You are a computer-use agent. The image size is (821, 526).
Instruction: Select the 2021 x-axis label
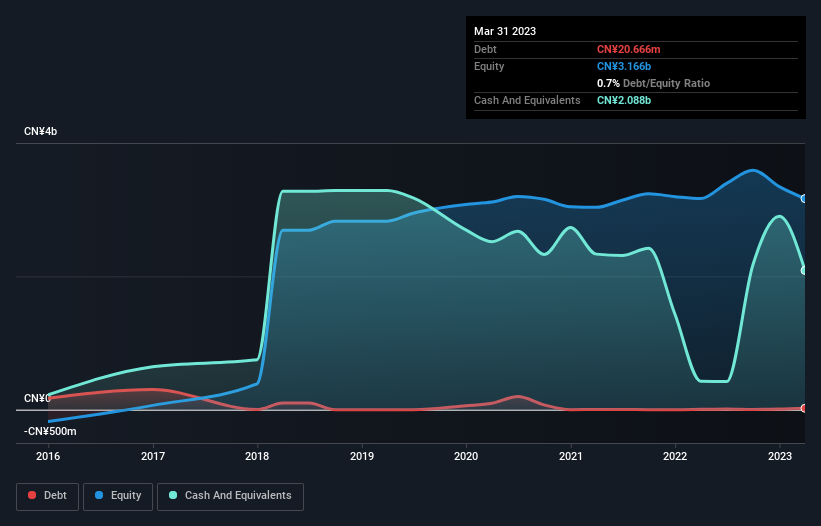(x=571, y=456)
